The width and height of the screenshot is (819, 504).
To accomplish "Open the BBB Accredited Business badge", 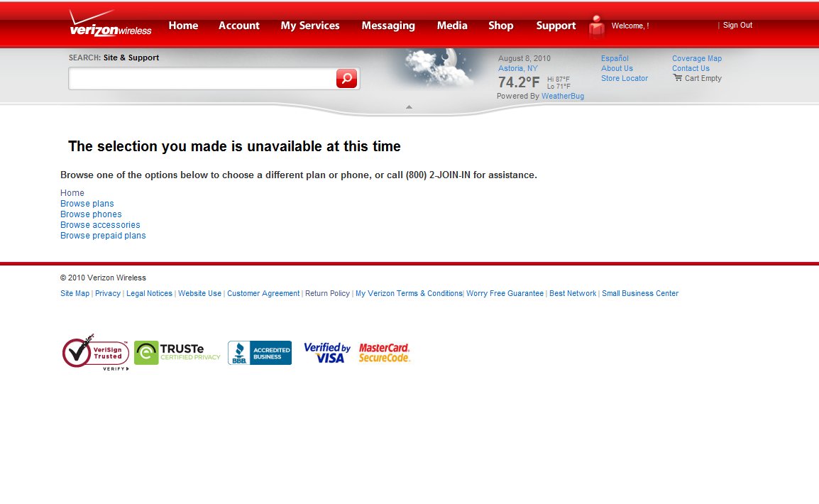I will [x=260, y=353].
